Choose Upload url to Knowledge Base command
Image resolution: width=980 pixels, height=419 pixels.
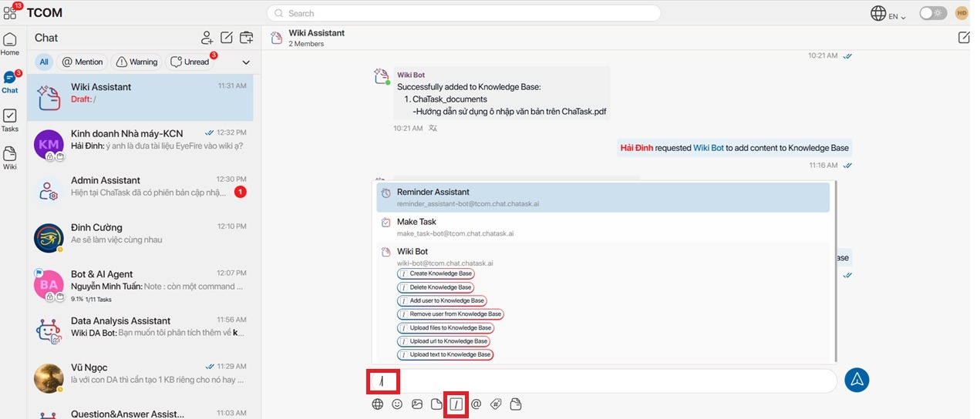pos(443,341)
